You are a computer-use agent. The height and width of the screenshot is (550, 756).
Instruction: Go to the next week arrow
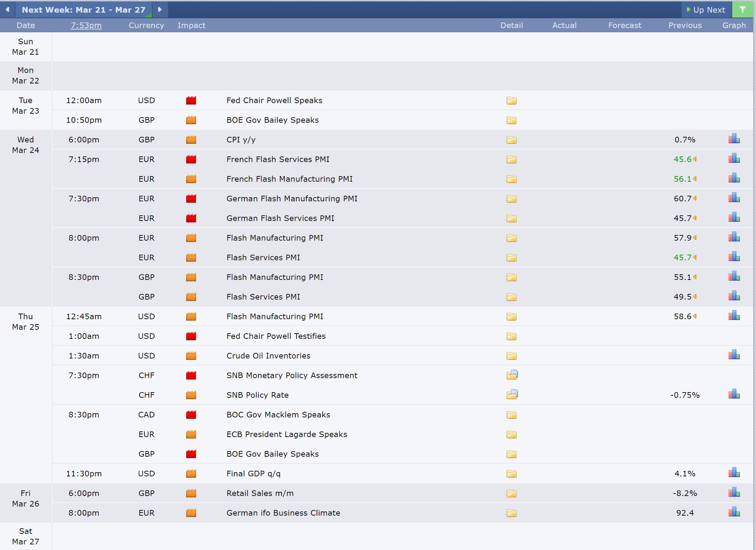coord(160,9)
